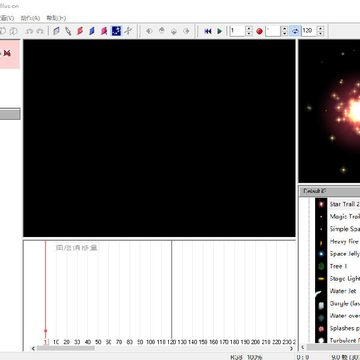Screen dimensions: 360x360
Task: Click the red record button
Action: pos(259,31)
